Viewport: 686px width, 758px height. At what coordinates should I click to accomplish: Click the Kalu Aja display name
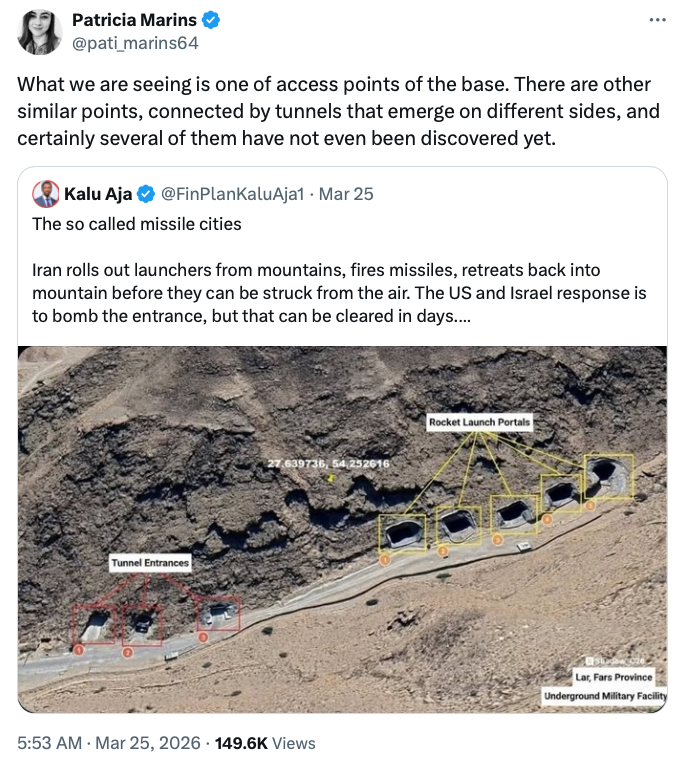coord(99,193)
